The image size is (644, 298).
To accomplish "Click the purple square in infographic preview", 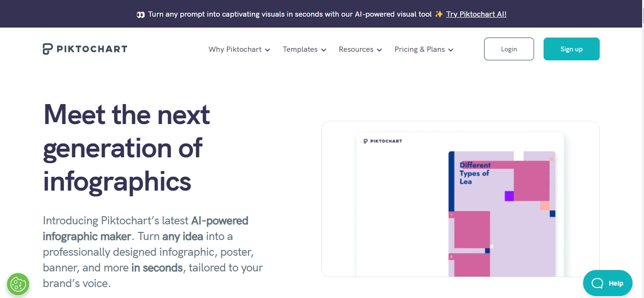I will [509, 196].
